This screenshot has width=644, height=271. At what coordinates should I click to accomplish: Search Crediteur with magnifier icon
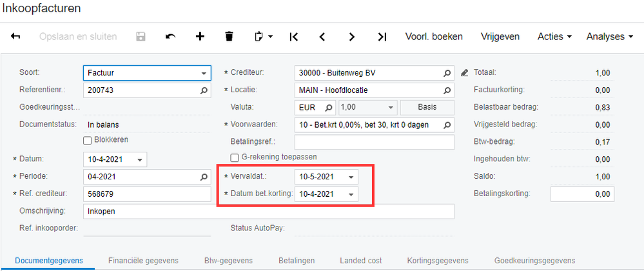click(447, 72)
